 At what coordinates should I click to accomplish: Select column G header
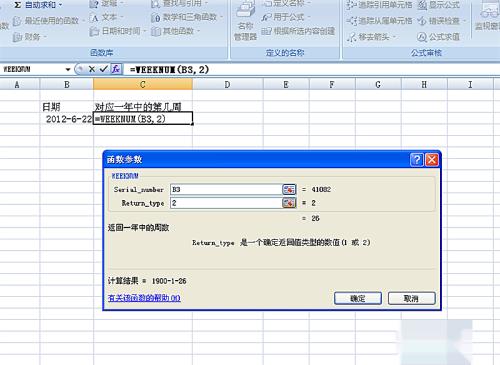[378, 85]
